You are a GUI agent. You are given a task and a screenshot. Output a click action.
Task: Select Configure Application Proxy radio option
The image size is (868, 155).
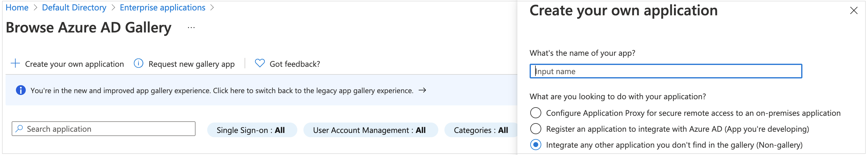(x=535, y=113)
